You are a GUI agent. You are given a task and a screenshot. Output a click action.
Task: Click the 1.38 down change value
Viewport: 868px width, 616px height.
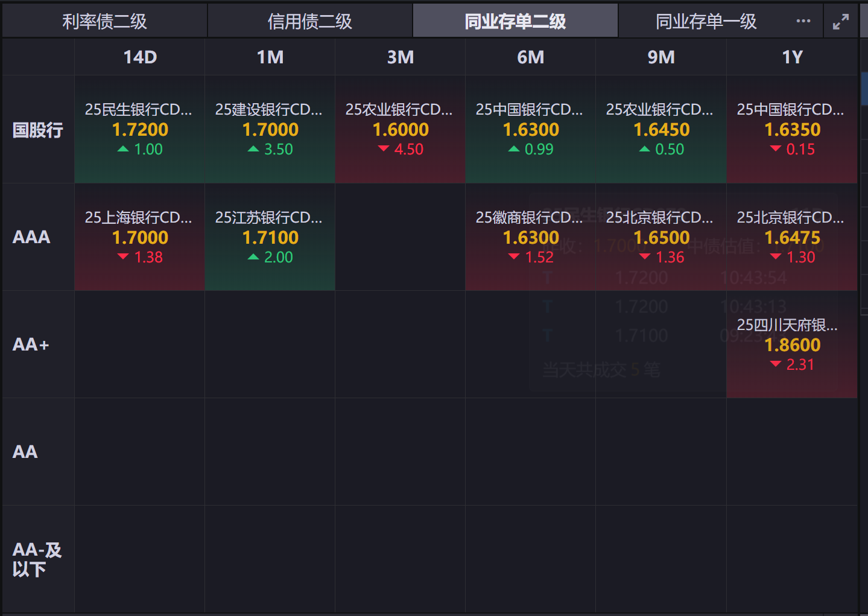tap(148, 257)
